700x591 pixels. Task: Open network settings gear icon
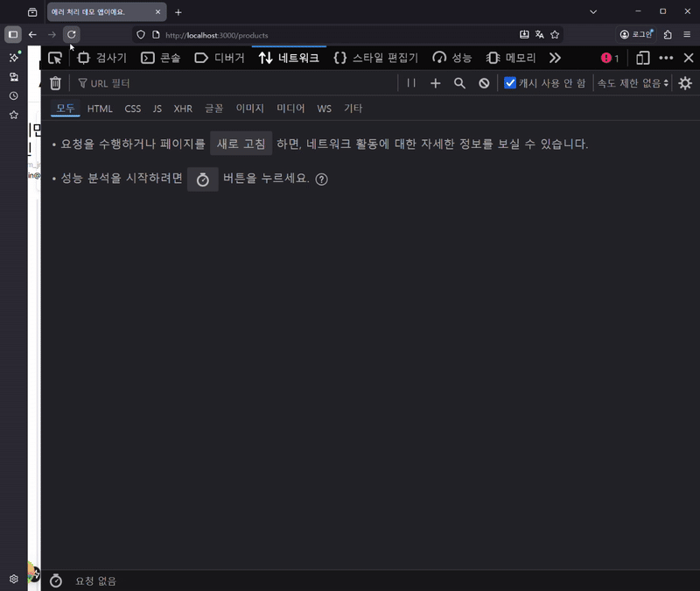pyautogui.click(x=685, y=83)
